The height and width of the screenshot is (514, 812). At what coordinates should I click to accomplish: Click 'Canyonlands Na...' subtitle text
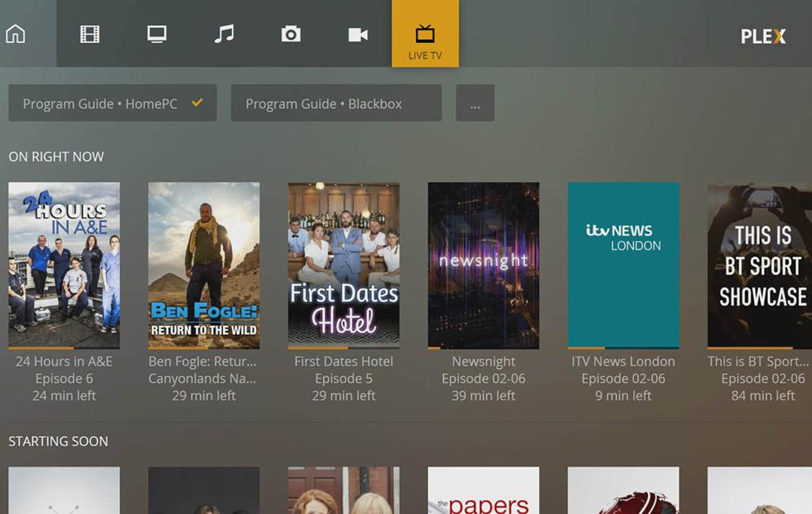click(202, 378)
